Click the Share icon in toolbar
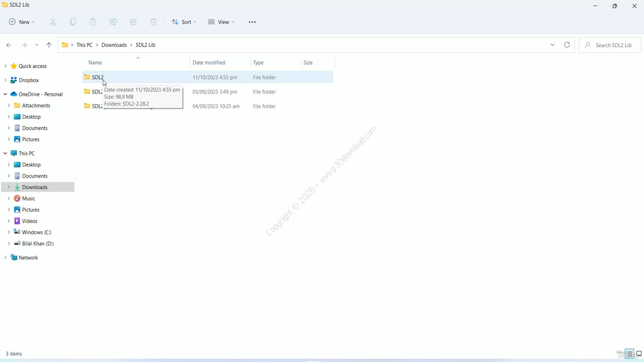The width and height of the screenshot is (644, 362). tap(133, 22)
